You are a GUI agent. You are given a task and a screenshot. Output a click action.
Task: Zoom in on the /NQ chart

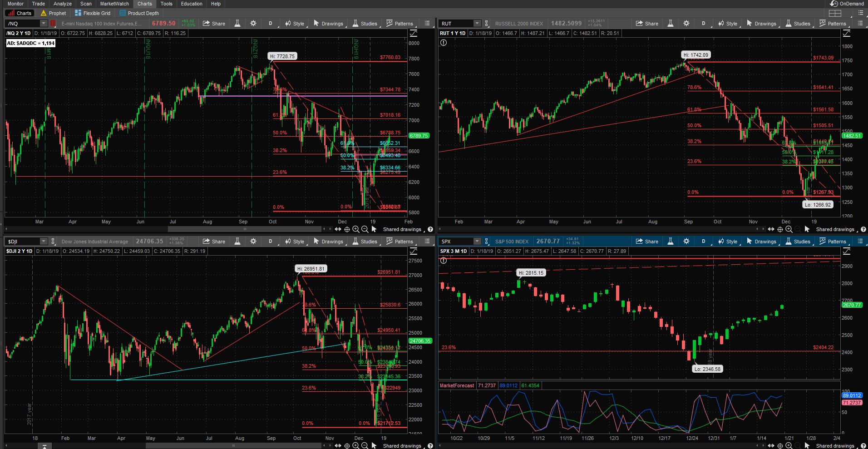356,229
